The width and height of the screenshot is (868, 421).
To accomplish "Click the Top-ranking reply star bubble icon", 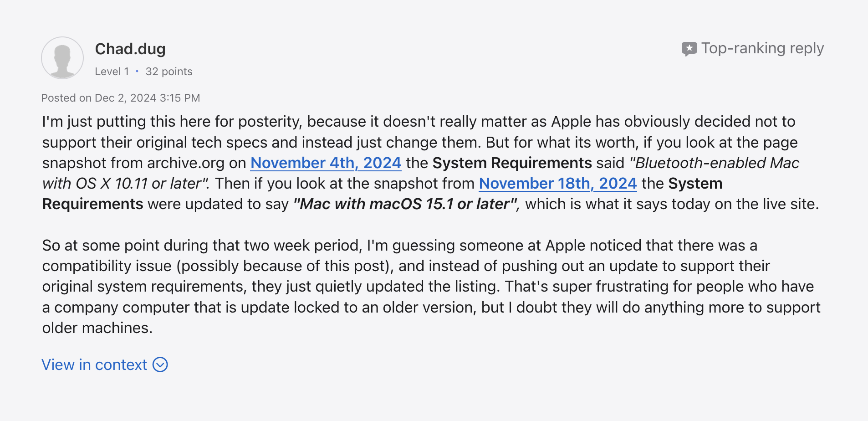I will click(689, 49).
